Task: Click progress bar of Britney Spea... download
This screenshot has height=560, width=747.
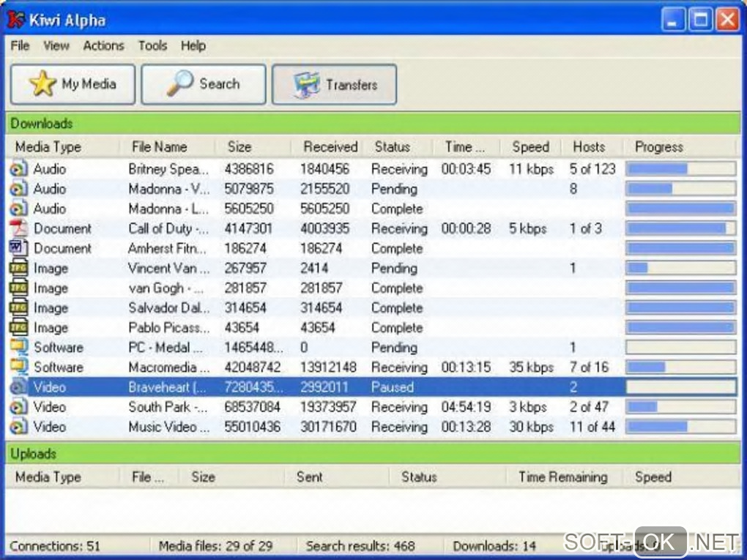Action: tap(681, 168)
